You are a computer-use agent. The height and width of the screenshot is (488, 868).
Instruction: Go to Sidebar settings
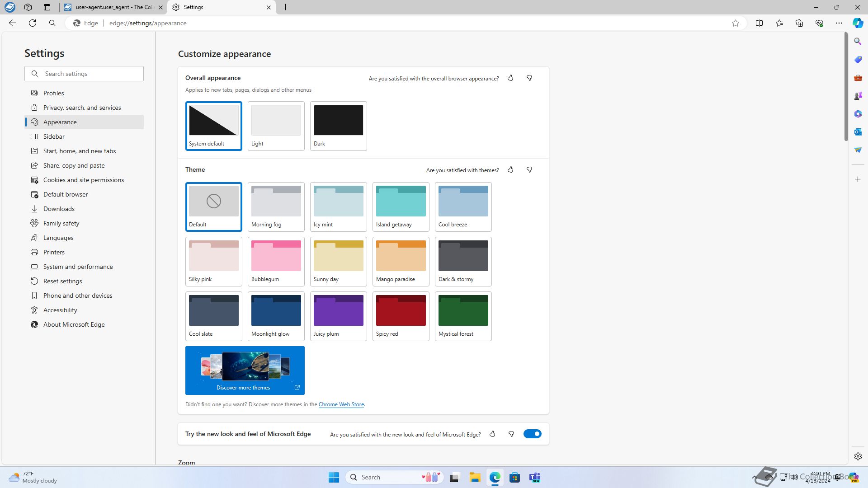[84, 136]
